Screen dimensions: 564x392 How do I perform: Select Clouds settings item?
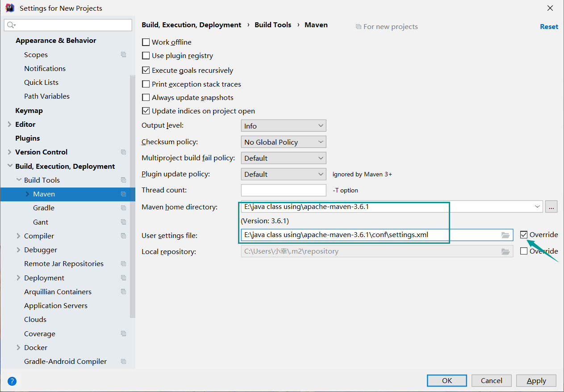(x=35, y=320)
